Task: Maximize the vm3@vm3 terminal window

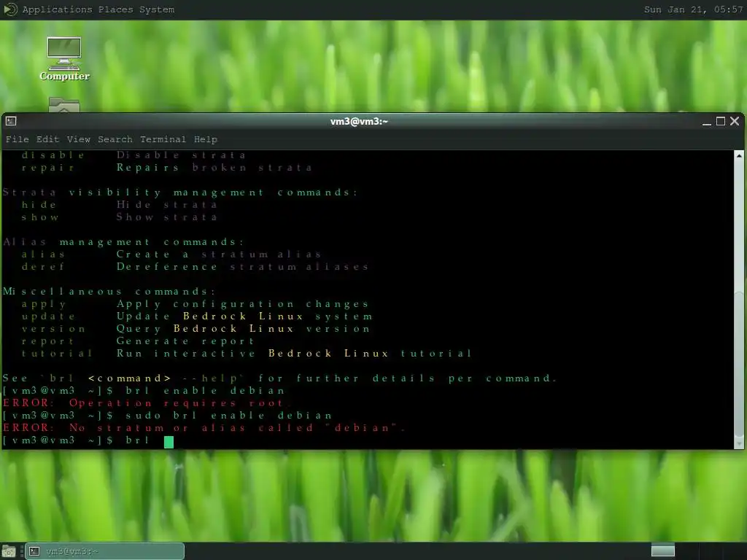Action: point(721,122)
